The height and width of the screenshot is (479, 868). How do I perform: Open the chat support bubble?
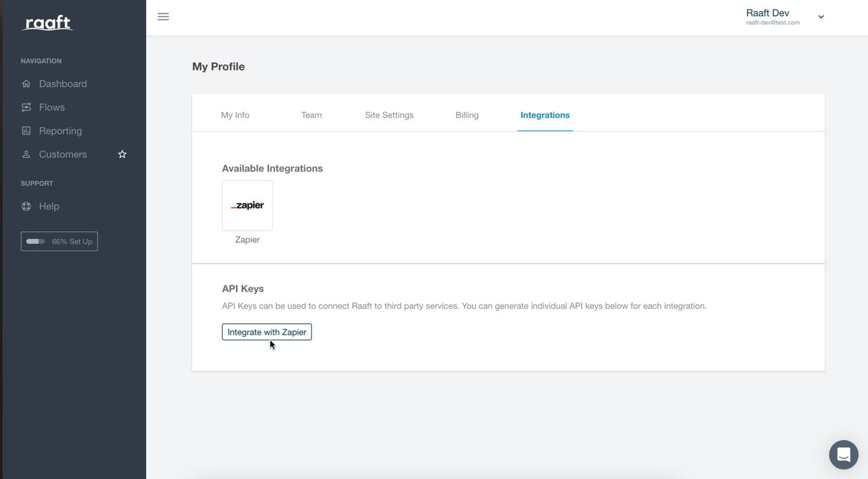coord(844,455)
